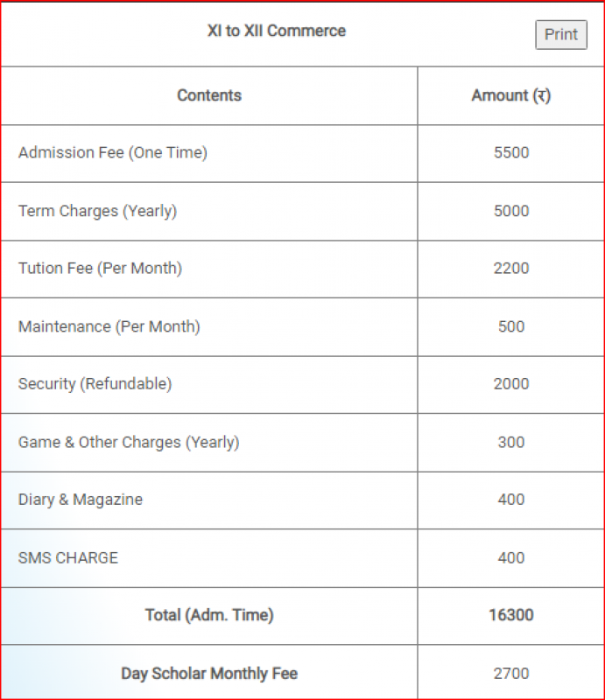Click the XI to XII Commerce title
The image size is (605, 700).
click(x=276, y=31)
